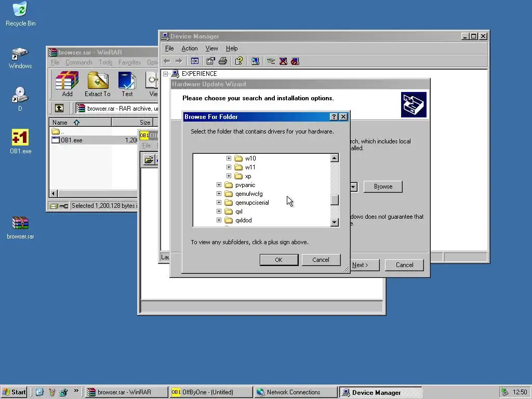Screen dimensions: 532x399
Task: Click the Add icon in WinRAR
Action: pos(67,84)
